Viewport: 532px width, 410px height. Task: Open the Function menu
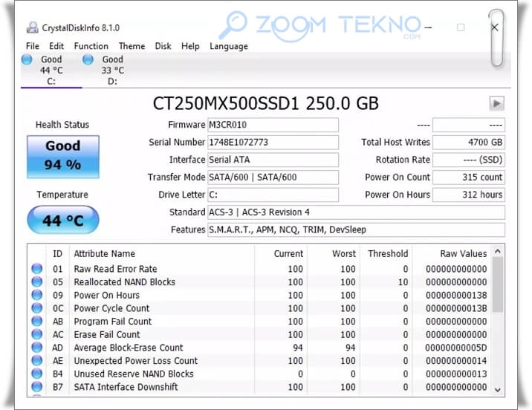click(x=91, y=46)
